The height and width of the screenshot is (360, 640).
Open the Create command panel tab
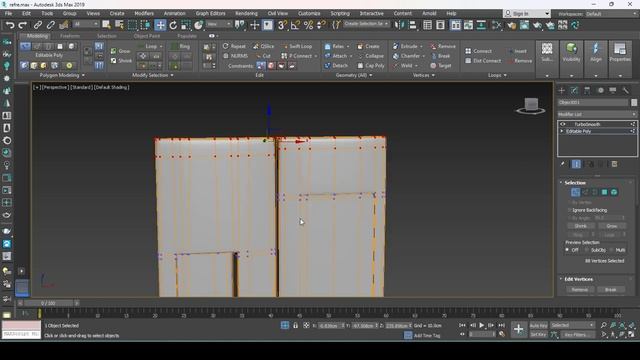click(x=562, y=90)
